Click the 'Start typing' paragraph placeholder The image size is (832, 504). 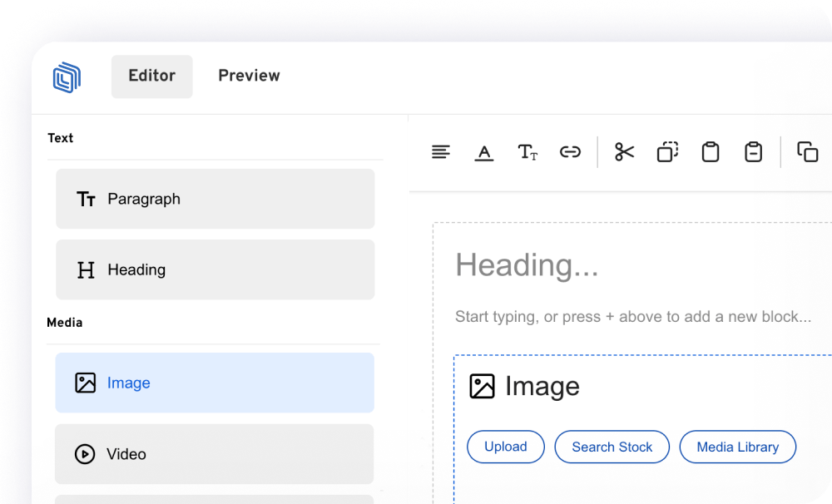(633, 317)
